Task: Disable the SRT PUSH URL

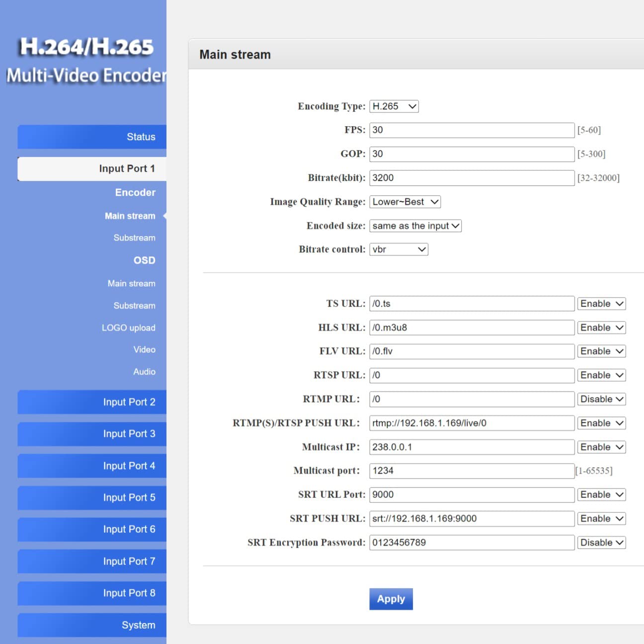Action: point(601,518)
